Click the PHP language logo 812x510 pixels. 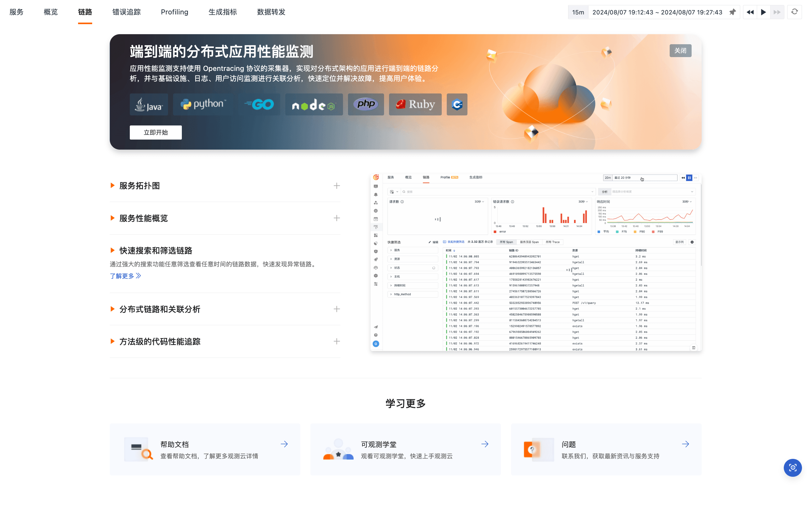366,104
